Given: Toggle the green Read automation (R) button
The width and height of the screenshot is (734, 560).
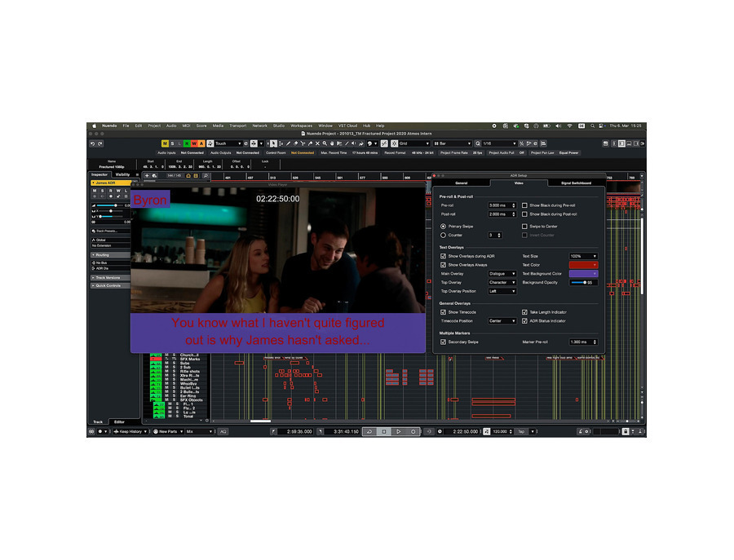Looking at the screenshot, I should point(187,143).
